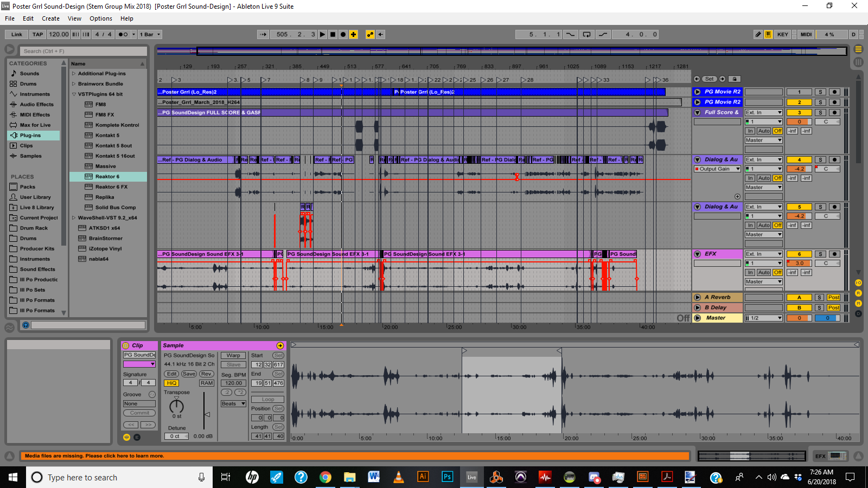
Task: Solo track 1 PG Movie R2
Action: click(821, 92)
